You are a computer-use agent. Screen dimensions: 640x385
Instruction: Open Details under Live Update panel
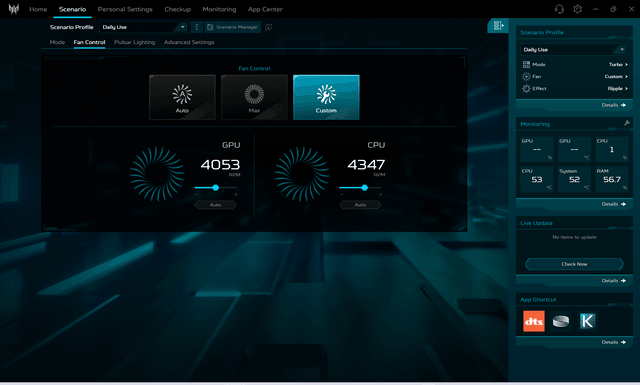click(x=613, y=280)
